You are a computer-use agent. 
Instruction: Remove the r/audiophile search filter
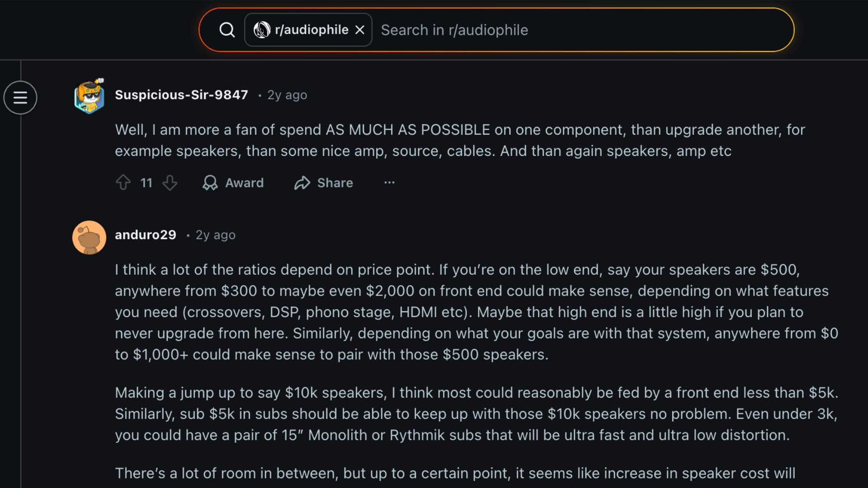tap(359, 29)
